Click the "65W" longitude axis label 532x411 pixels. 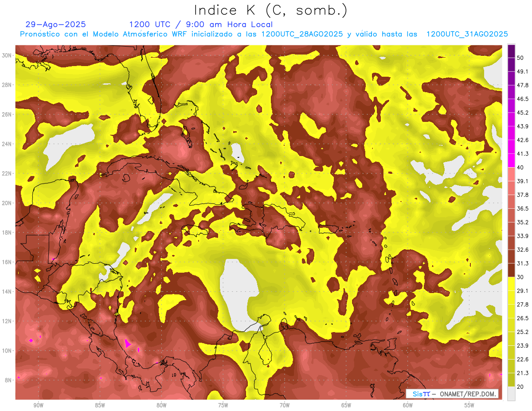tap(346, 406)
